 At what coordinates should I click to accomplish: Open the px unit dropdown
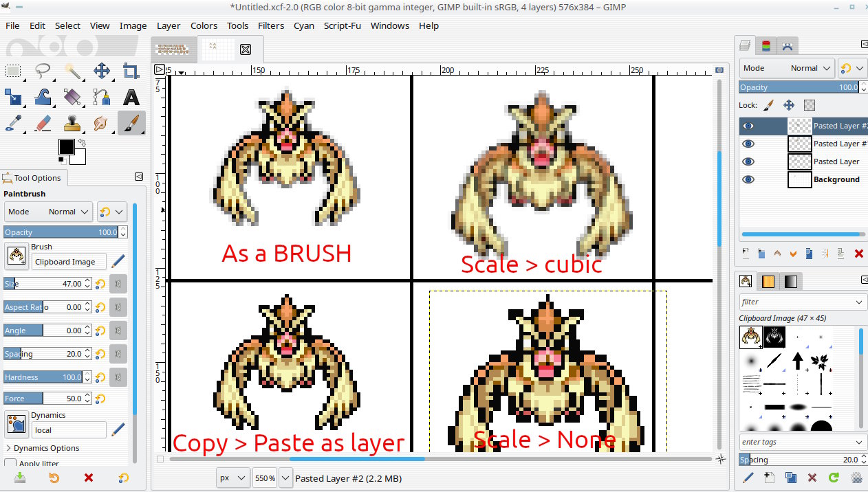click(x=232, y=478)
